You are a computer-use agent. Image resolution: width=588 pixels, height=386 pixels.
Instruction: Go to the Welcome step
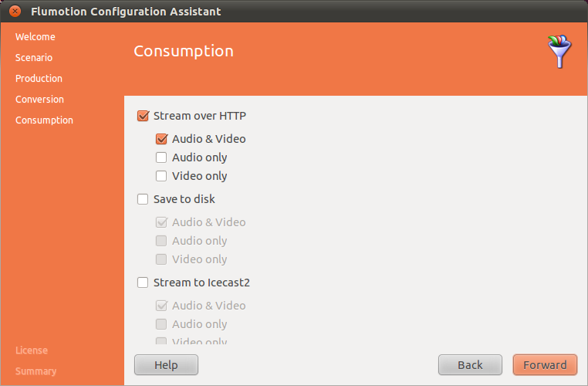[35, 37]
